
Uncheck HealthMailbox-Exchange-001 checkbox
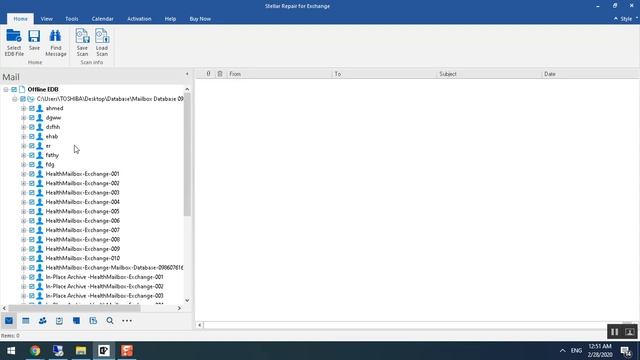tap(32, 174)
